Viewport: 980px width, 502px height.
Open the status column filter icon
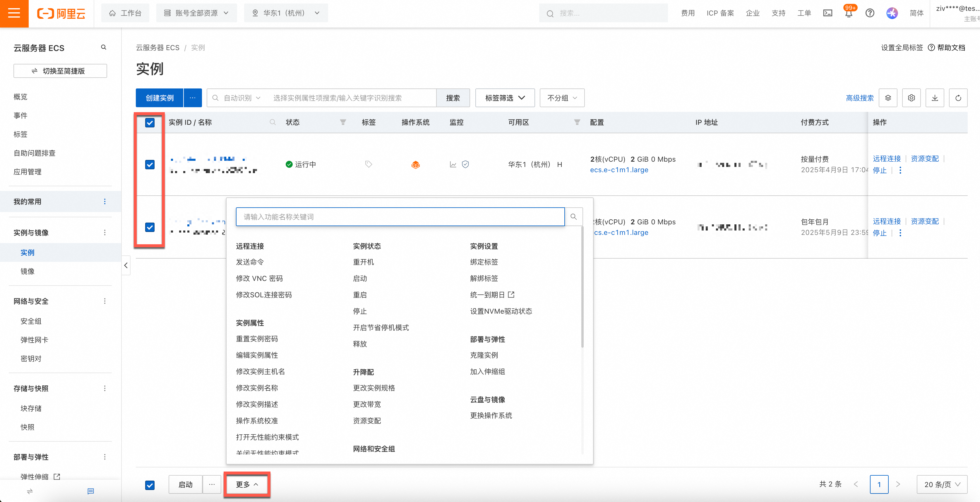343,122
